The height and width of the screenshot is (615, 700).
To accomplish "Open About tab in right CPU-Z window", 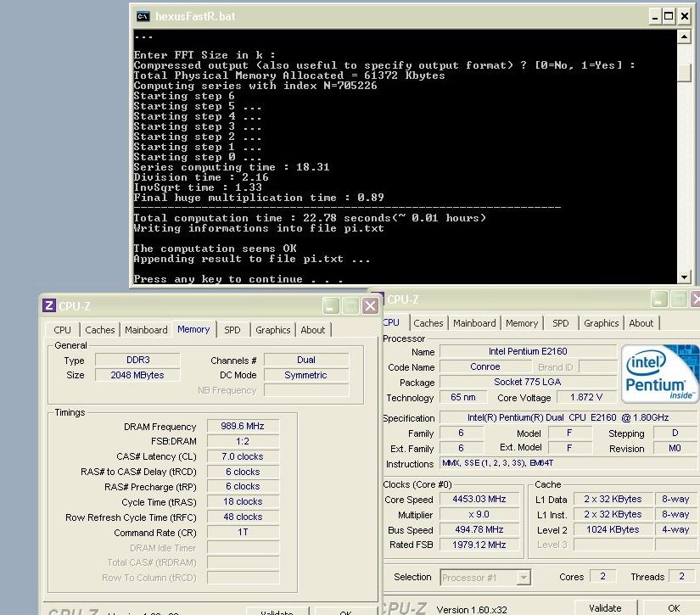I will (641, 323).
